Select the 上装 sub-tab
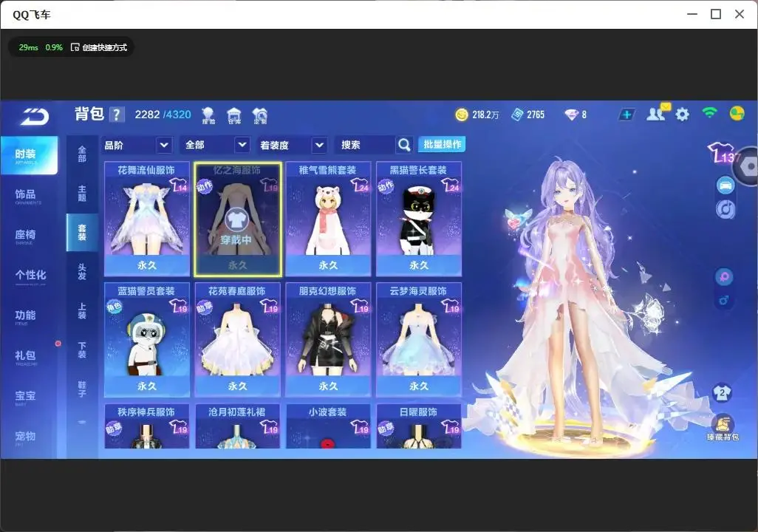The height and width of the screenshot is (532, 758). [82, 311]
